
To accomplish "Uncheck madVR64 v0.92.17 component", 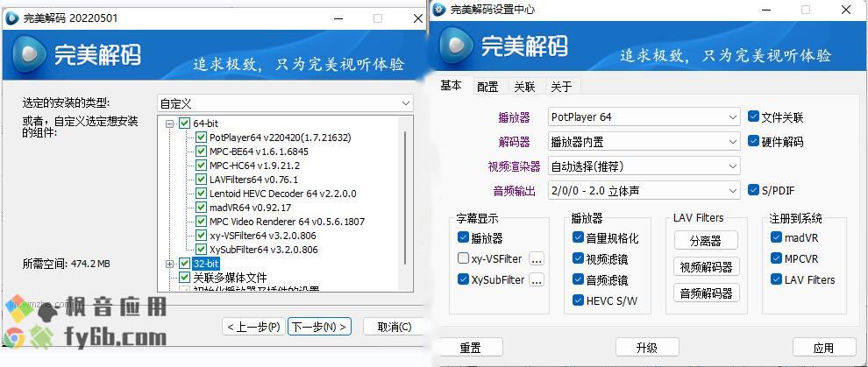I will (x=201, y=208).
